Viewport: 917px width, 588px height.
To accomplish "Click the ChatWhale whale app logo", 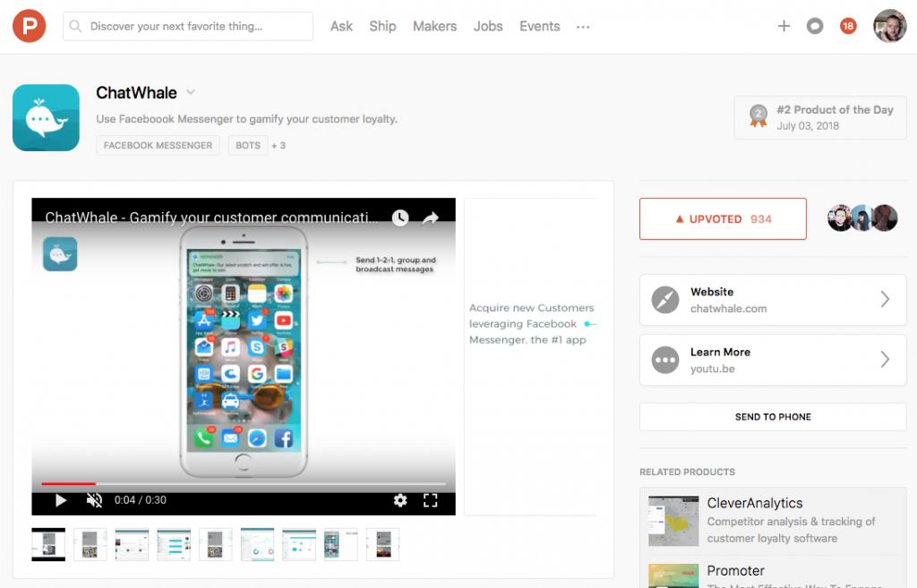I will click(47, 117).
